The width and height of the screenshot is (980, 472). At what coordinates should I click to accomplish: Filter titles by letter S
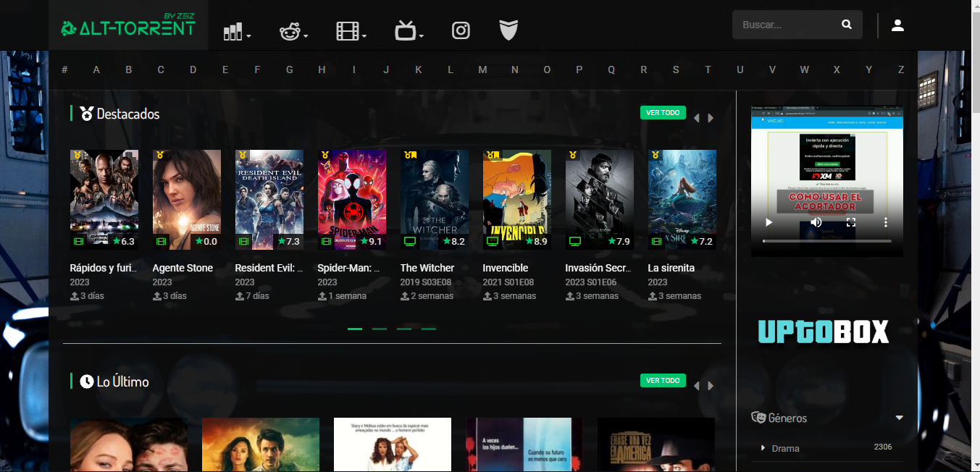(676, 69)
